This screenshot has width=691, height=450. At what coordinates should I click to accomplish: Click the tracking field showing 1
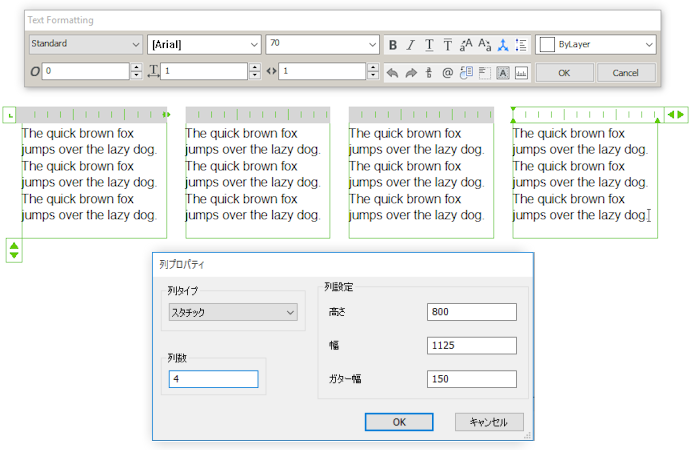pos(322,71)
